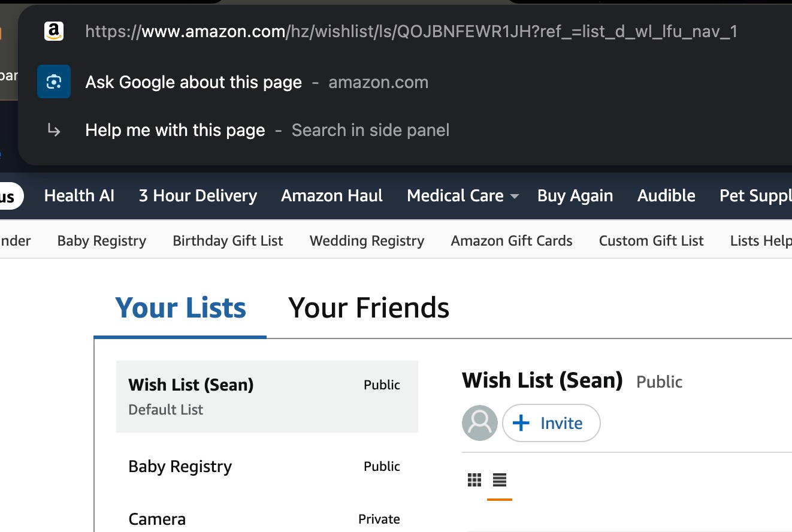Open the Medical Care dropdown arrow
The image size is (792, 532).
click(x=514, y=196)
